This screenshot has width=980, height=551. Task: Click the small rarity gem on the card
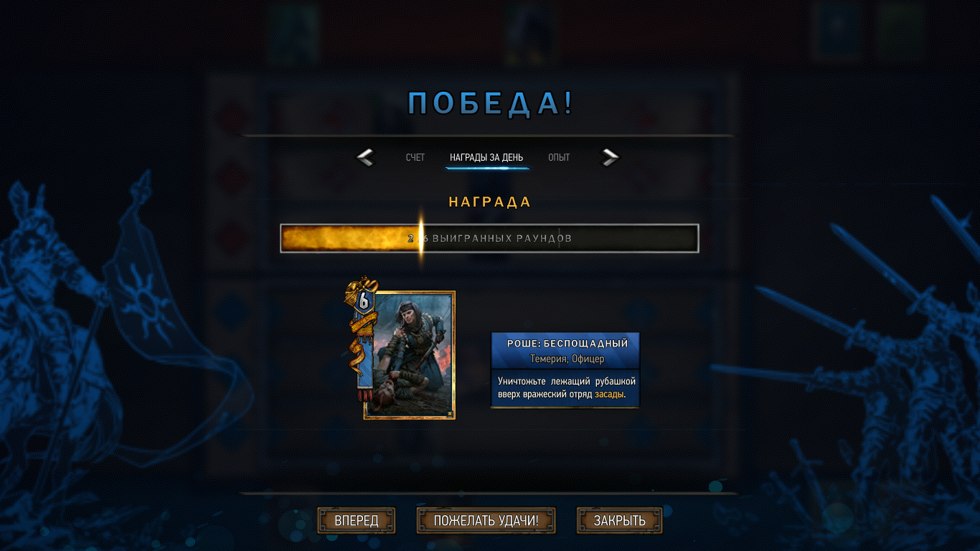(x=448, y=413)
